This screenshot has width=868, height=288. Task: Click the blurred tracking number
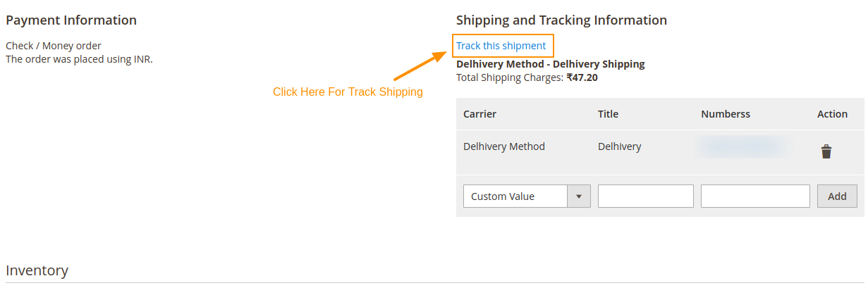[x=741, y=146]
